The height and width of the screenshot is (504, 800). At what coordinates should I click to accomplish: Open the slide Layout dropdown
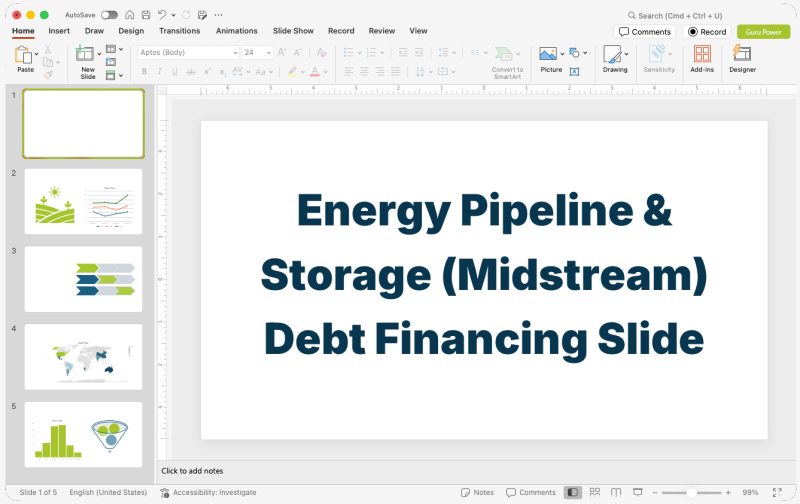114,49
